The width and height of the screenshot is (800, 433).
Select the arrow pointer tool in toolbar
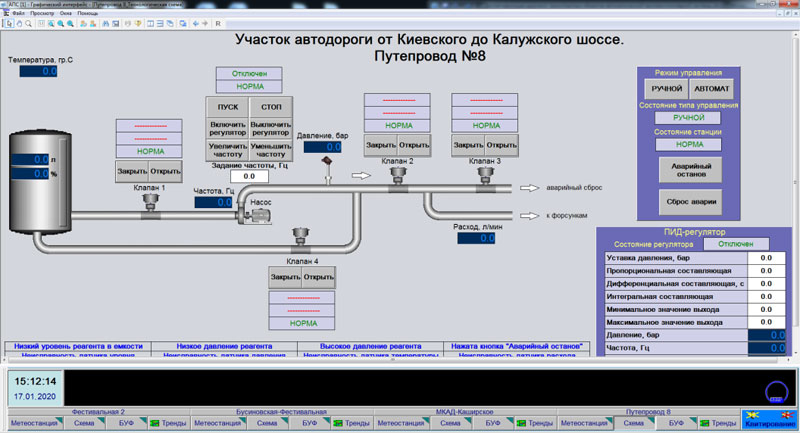tap(10, 23)
